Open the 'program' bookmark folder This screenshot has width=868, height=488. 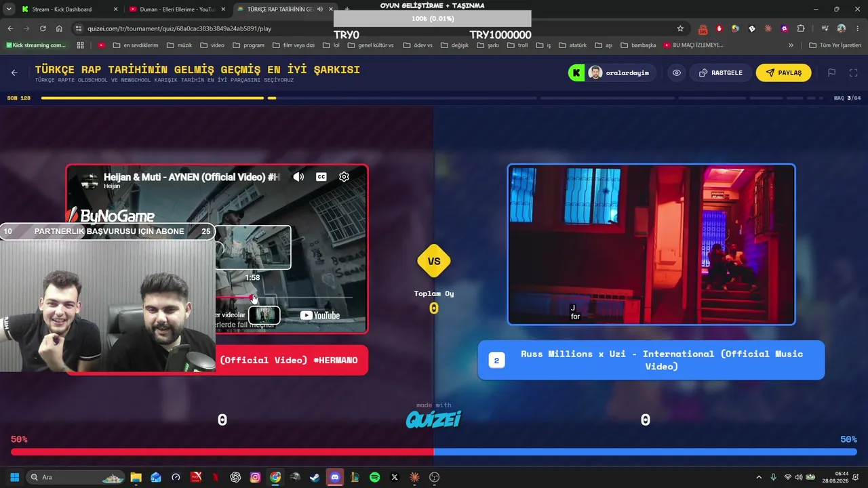[x=248, y=45]
